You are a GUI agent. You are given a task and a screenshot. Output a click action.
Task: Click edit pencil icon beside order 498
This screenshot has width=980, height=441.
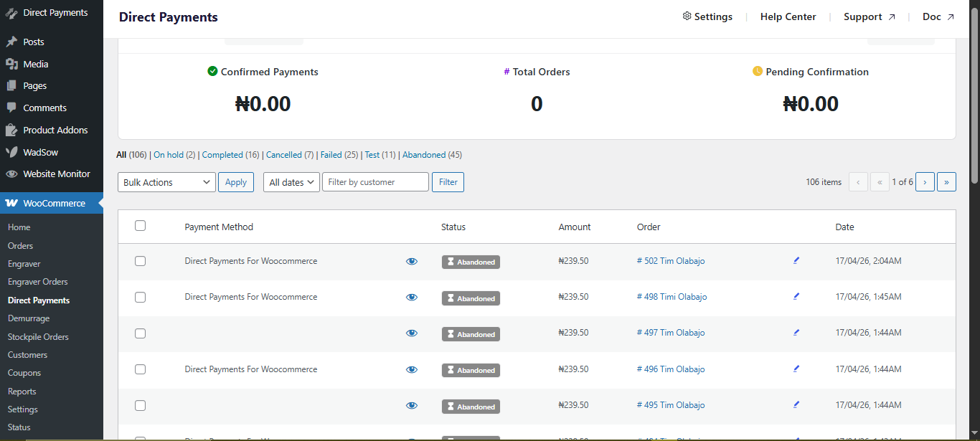pyautogui.click(x=796, y=297)
